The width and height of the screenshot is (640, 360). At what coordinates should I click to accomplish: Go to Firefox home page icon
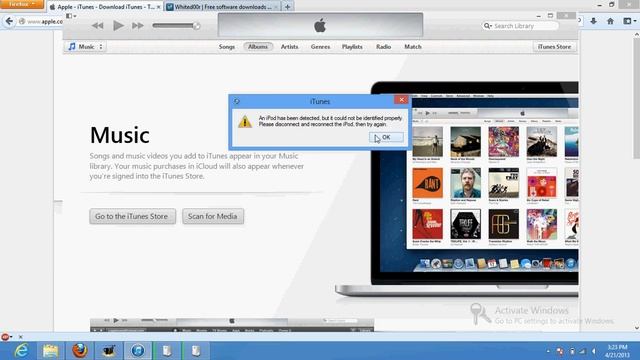(610, 21)
